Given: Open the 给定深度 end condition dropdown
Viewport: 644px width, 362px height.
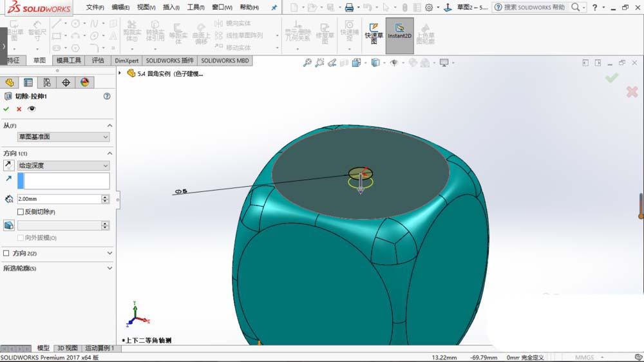Looking at the screenshot, I should (63, 166).
